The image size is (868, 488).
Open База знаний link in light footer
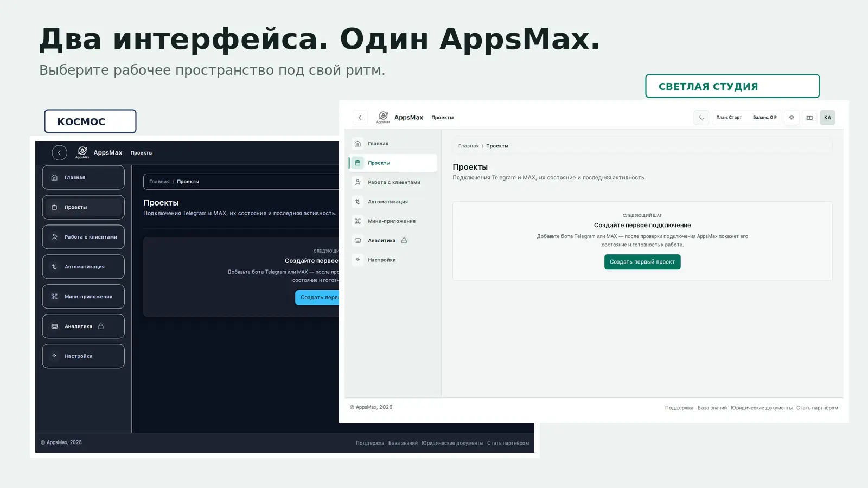point(712,408)
